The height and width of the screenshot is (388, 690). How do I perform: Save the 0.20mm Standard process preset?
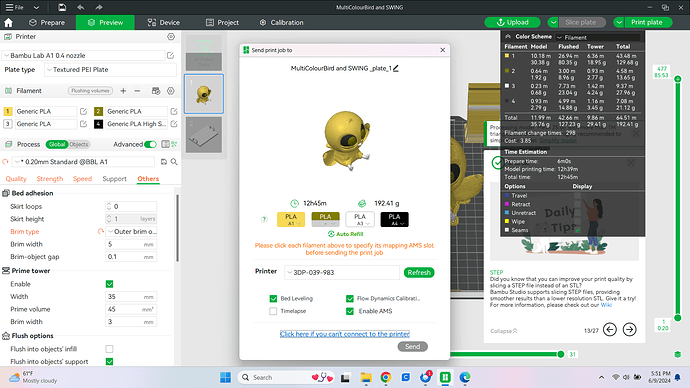164,162
